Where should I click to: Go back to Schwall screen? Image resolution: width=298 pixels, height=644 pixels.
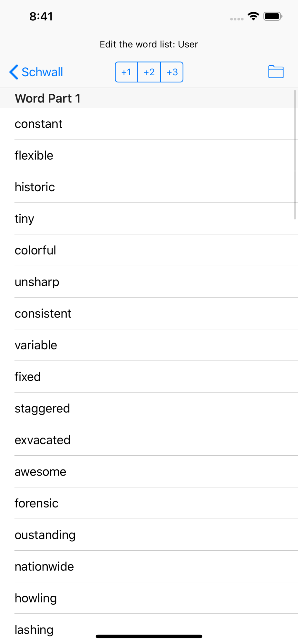coord(36,72)
